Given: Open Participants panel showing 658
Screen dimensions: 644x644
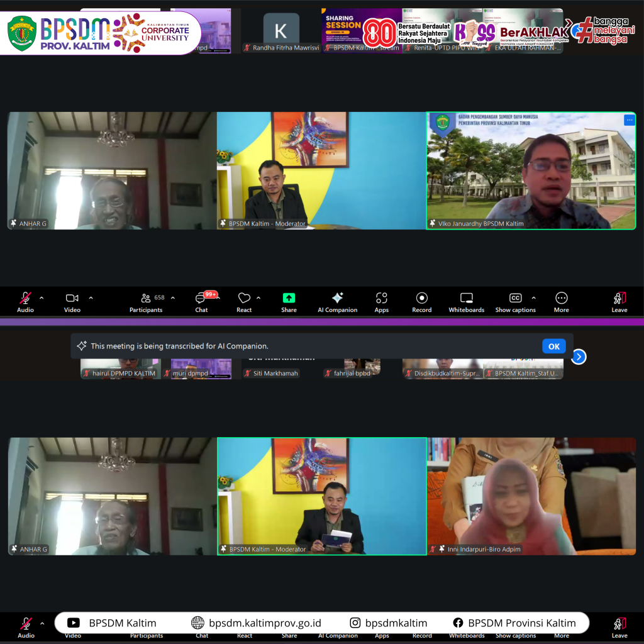Looking at the screenshot, I should click(146, 299).
